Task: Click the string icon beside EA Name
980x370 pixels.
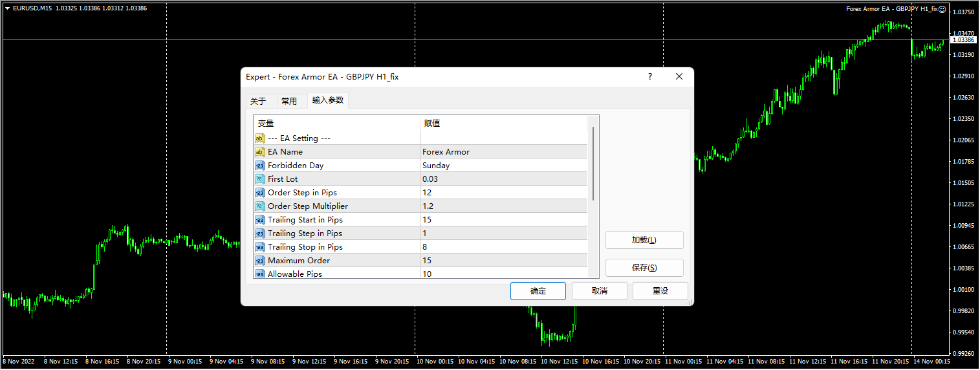Action: (x=260, y=152)
